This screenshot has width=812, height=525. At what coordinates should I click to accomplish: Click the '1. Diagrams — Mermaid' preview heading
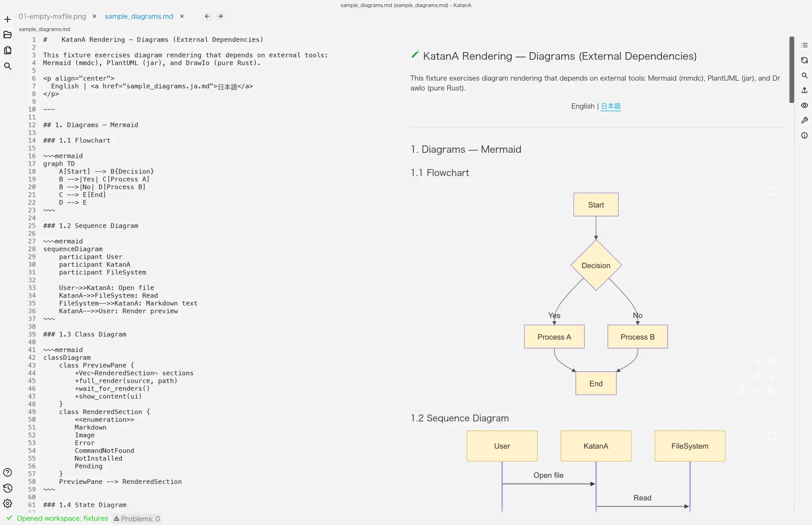(466, 149)
